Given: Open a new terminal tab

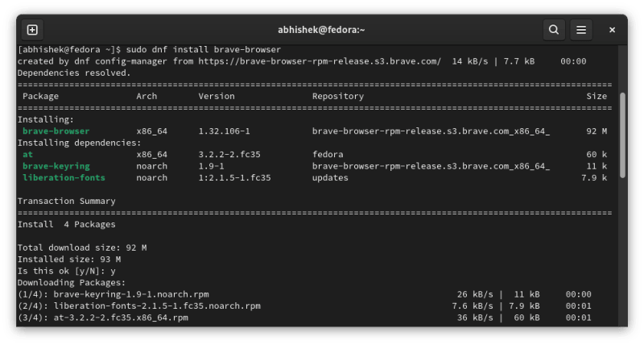Looking at the screenshot, I should coord(32,30).
